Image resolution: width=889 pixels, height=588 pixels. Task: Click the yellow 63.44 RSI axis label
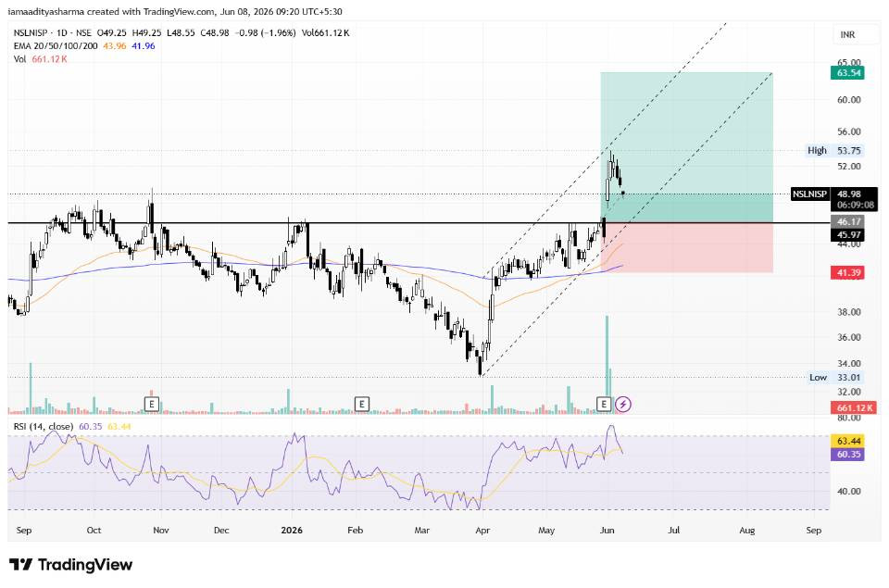pyautogui.click(x=848, y=441)
